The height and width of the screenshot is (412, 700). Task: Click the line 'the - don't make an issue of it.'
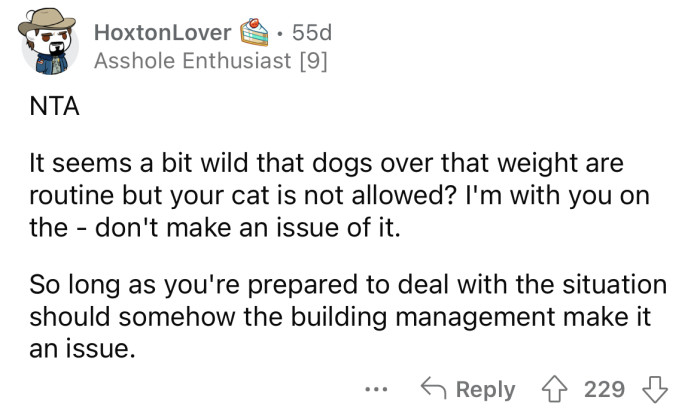(x=215, y=228)
